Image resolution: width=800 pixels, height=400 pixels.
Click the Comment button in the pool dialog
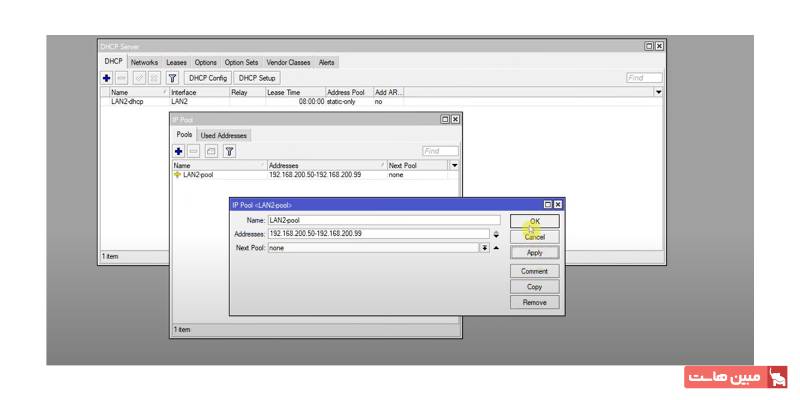(535, 271)
